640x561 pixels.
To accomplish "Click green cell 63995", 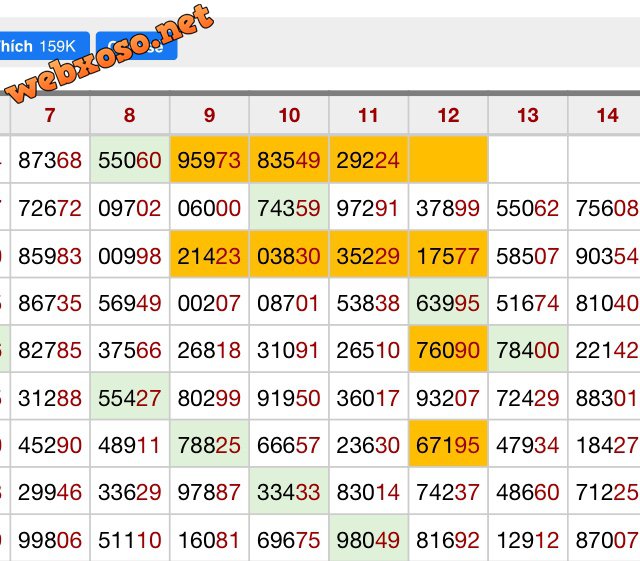I will [448, 303].
